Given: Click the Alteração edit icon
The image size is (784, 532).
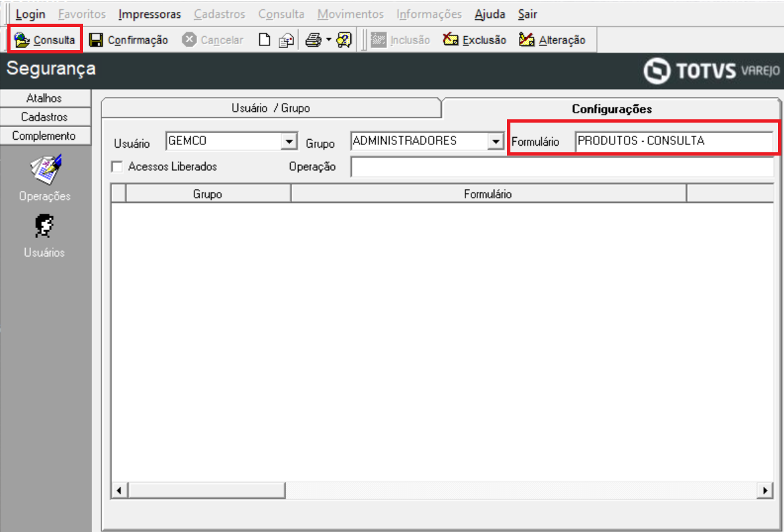Looking at the screenshot, I should tap(526, 40).
